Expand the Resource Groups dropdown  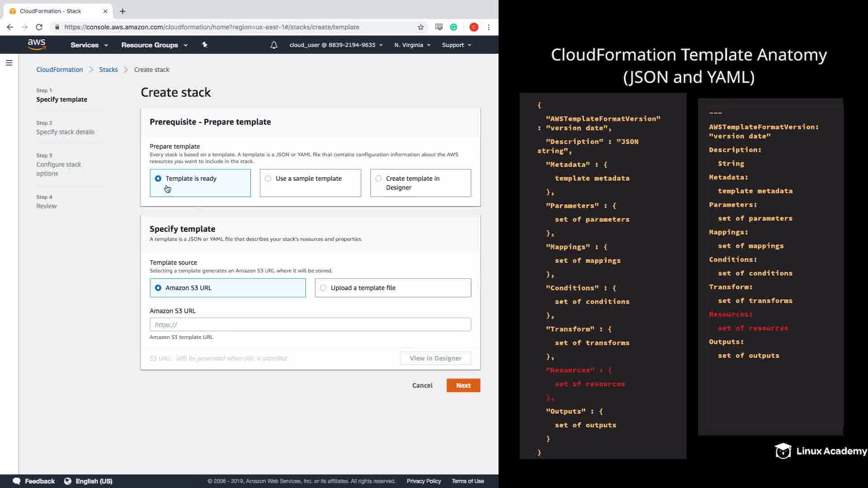[x=154, y=45]
